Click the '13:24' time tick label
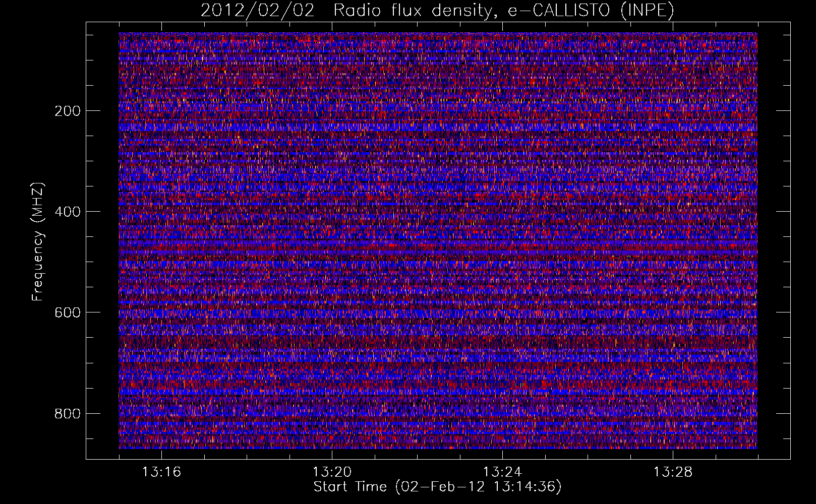The height and width of the screenshot is (504, 816). click(x=502, y=472)
